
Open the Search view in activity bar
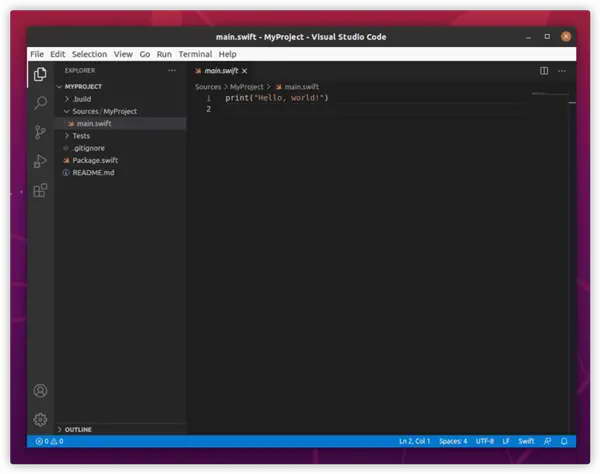40,103
